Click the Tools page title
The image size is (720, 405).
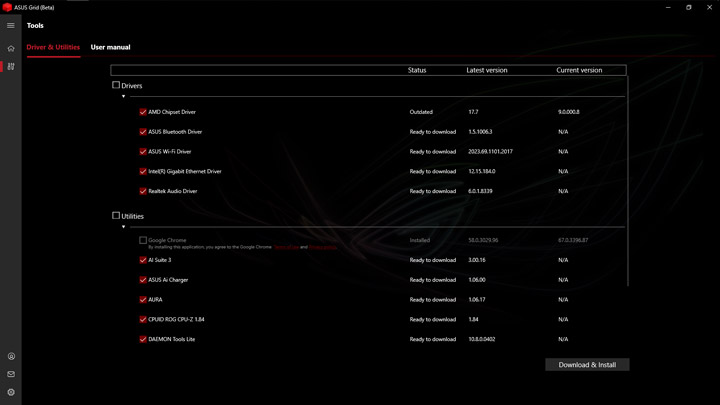point(35,26)
